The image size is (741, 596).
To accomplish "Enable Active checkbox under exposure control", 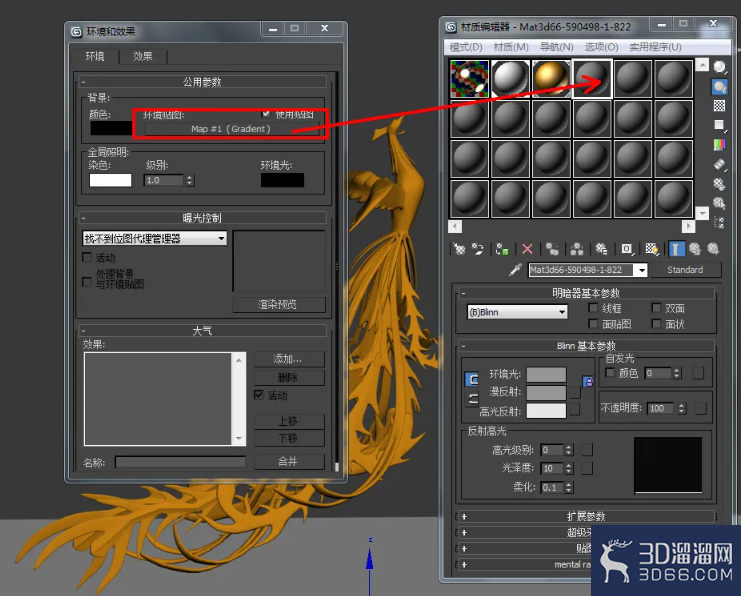I will click(x=87, y=257).
